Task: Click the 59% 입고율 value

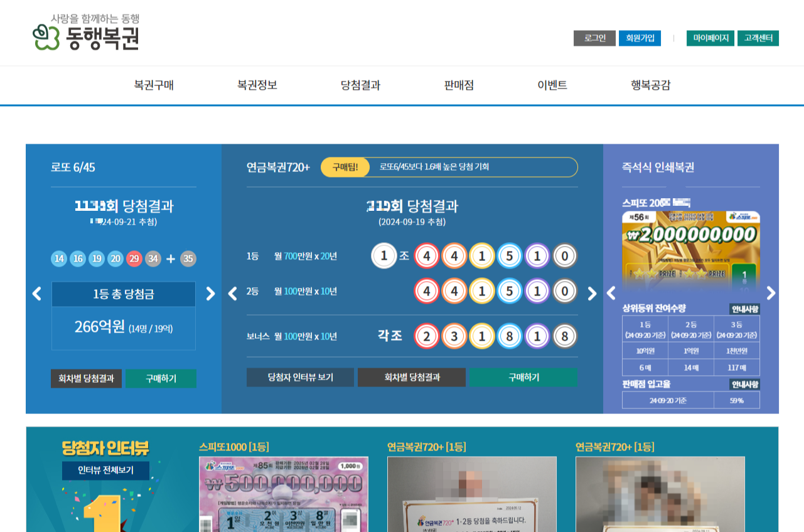Action: (737, 400)
